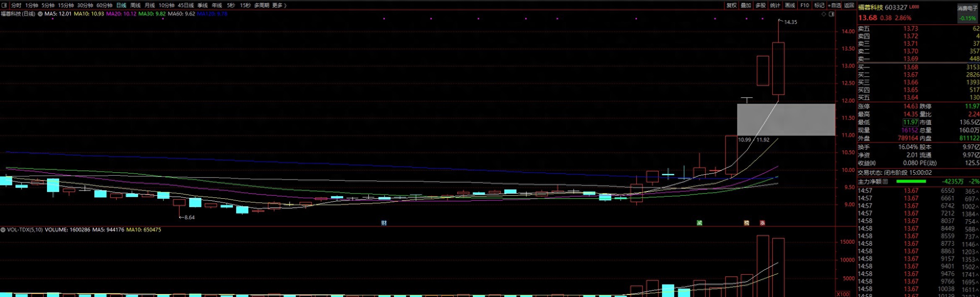Click the diamond icon above price axis
Viewport: 980px width, 297px height.
coord(824,14)
